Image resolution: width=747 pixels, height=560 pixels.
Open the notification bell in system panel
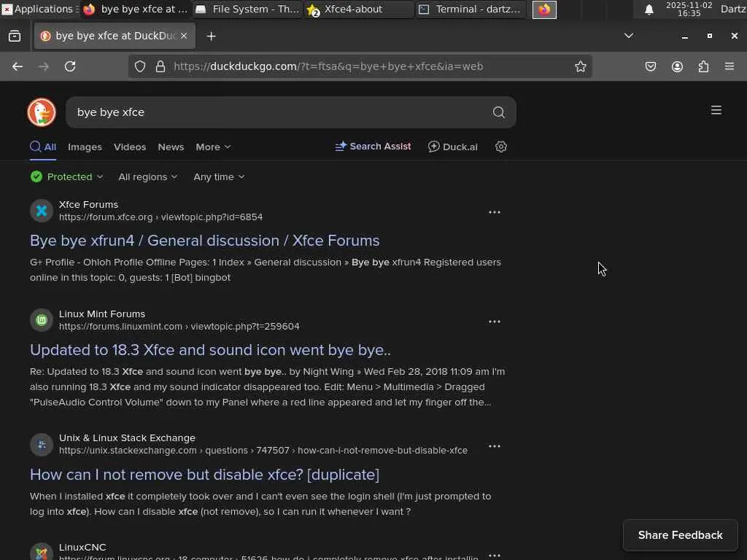tap(649, 9)
